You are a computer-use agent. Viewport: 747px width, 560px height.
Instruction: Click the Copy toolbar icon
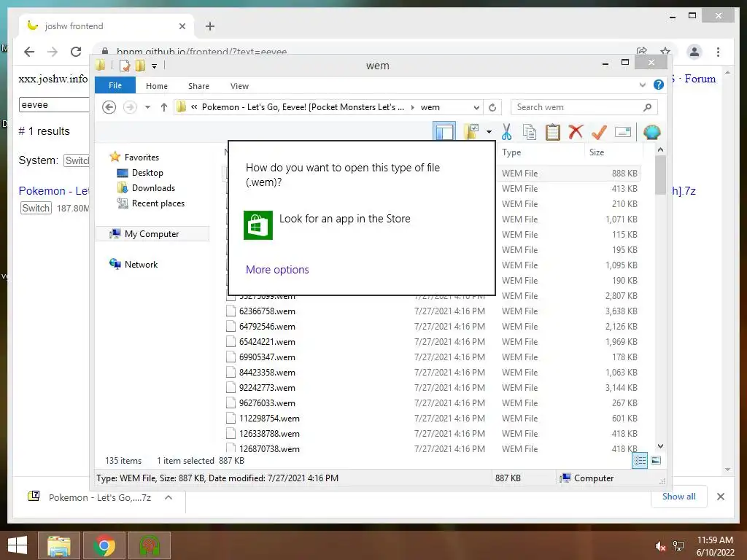pos(530,132)
